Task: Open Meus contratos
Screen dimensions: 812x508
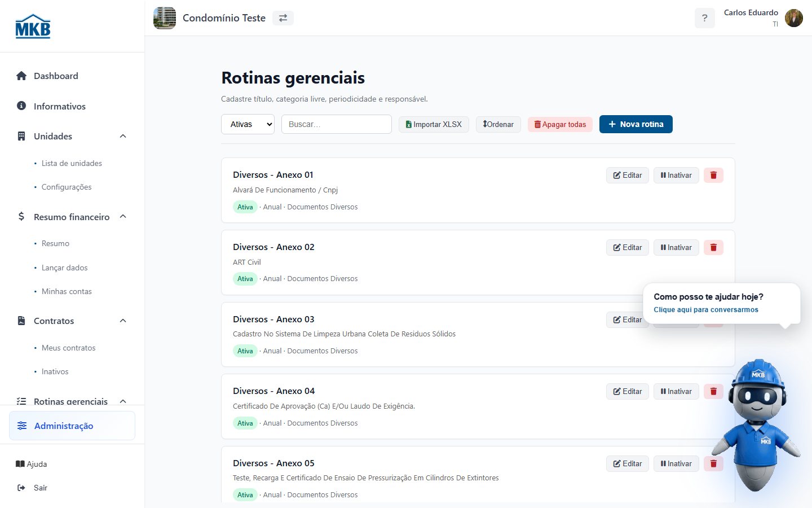Action: (x=68, y=348)
